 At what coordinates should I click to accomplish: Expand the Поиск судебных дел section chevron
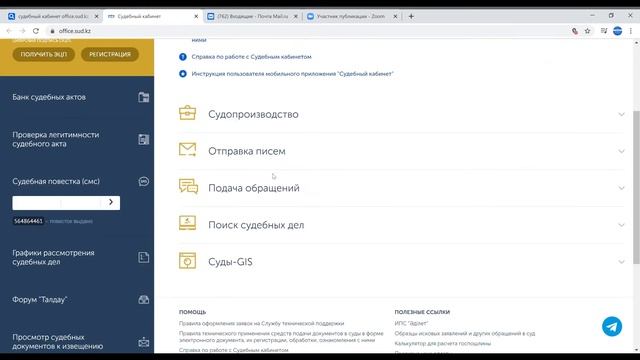point(621,225)
